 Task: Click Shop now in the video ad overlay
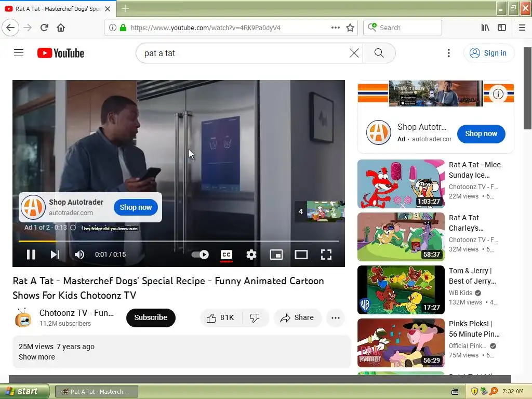tap(136, 207)
